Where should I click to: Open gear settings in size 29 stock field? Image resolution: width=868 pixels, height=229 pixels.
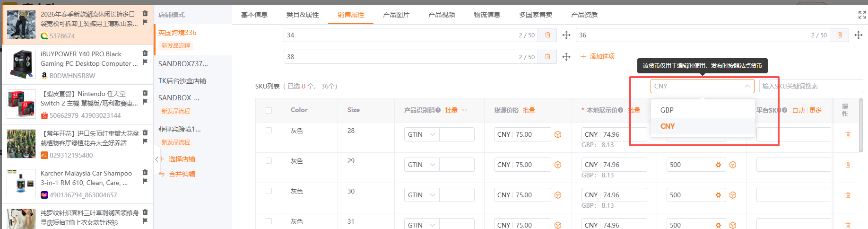coord(718,165)
